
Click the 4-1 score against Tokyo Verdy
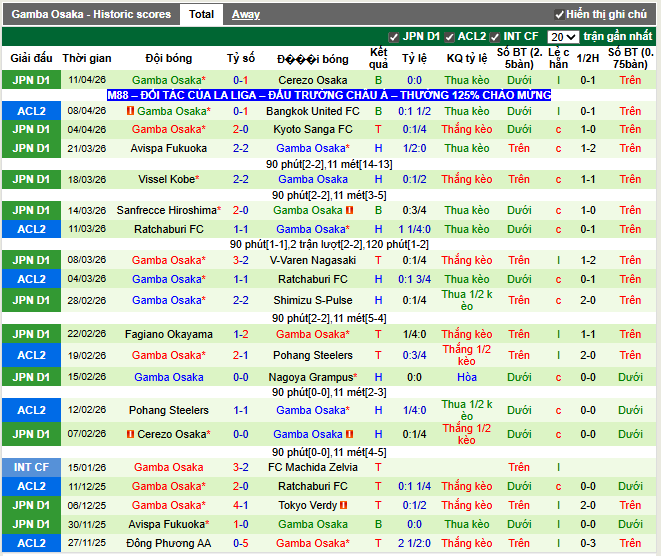coord(241,505)
